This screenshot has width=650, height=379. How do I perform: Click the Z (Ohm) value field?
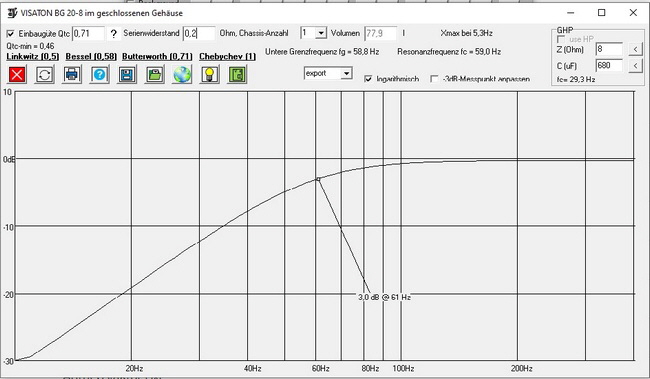pyautogui.click(x=609, y=49)
